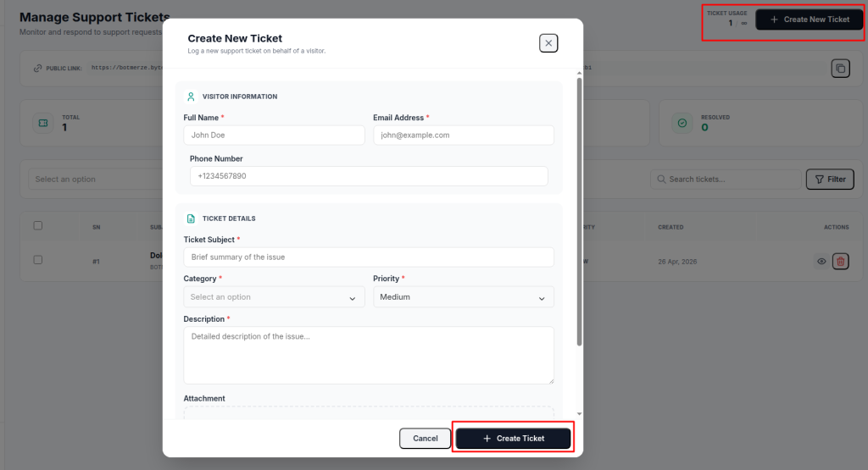
Task: Click the public link chain icon
Action: tap(37, 69)
